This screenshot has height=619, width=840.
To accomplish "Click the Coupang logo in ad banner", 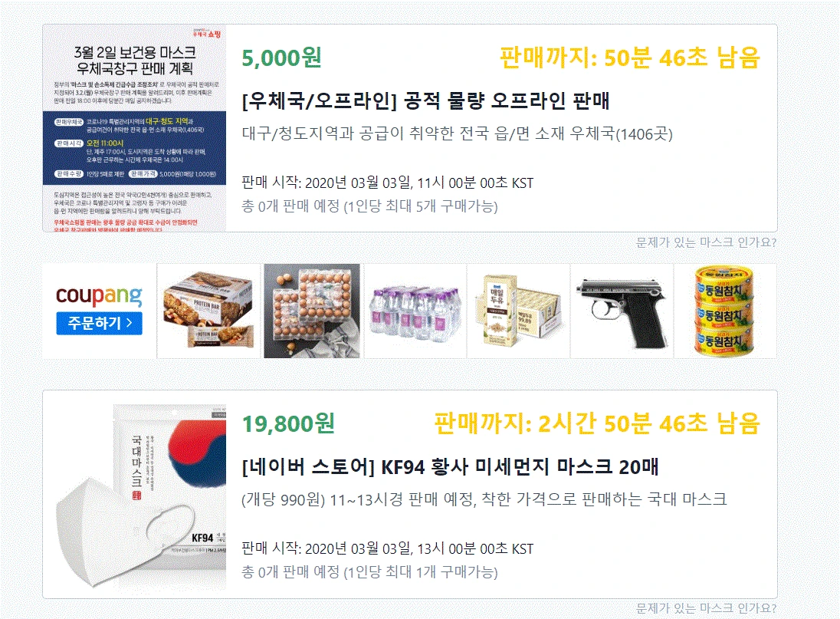I will [x=99, y=295].
